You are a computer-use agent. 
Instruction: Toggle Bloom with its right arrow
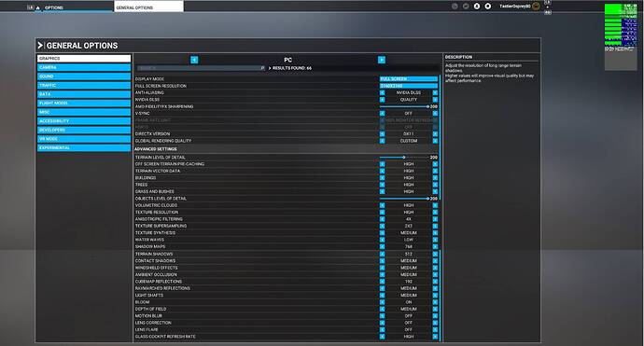click(x=435, y=302)
